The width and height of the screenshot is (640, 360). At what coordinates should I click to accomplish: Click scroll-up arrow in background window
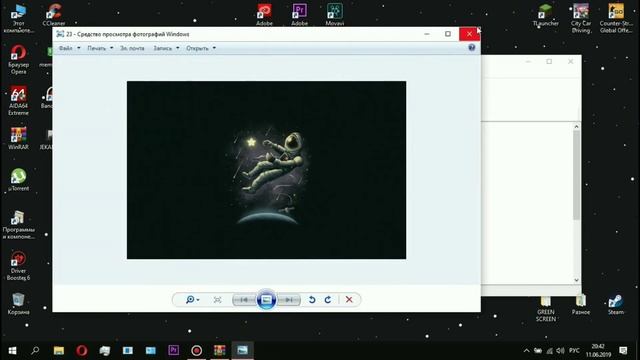576,127
